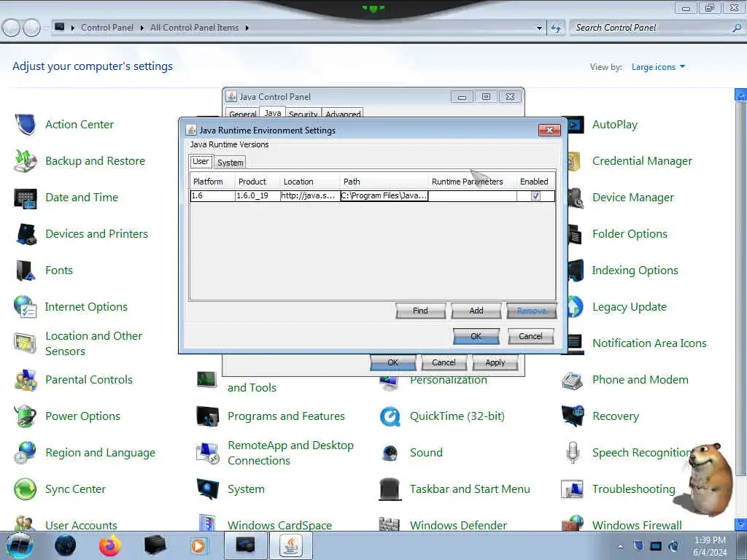This screenshot has height=560, width=747.
Task: Click the Firefox icon in the taskbar
Action: click(x=110, y=545)
